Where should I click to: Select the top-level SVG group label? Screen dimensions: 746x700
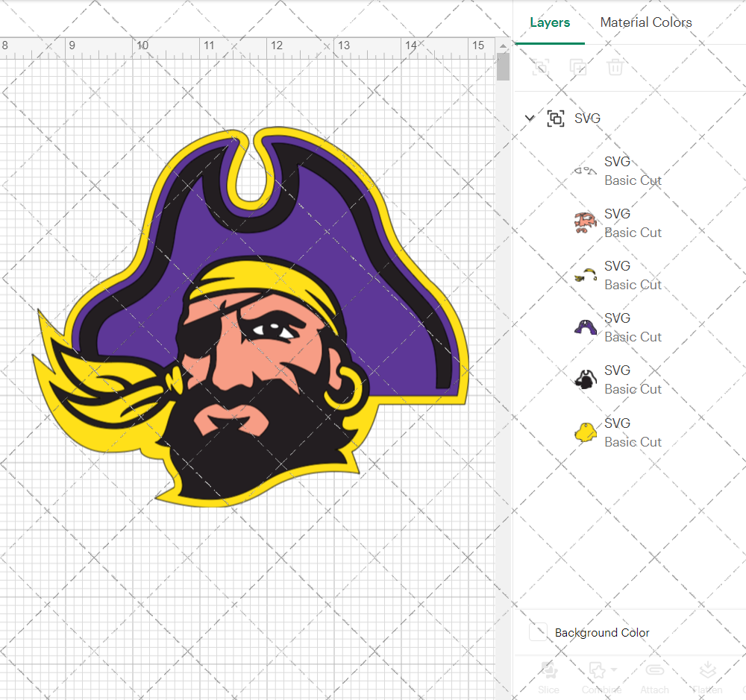pos(587,118)
